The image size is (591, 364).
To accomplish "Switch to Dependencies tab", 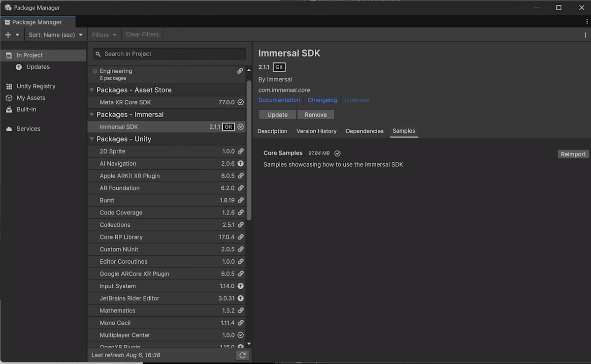I will point(364,131).
